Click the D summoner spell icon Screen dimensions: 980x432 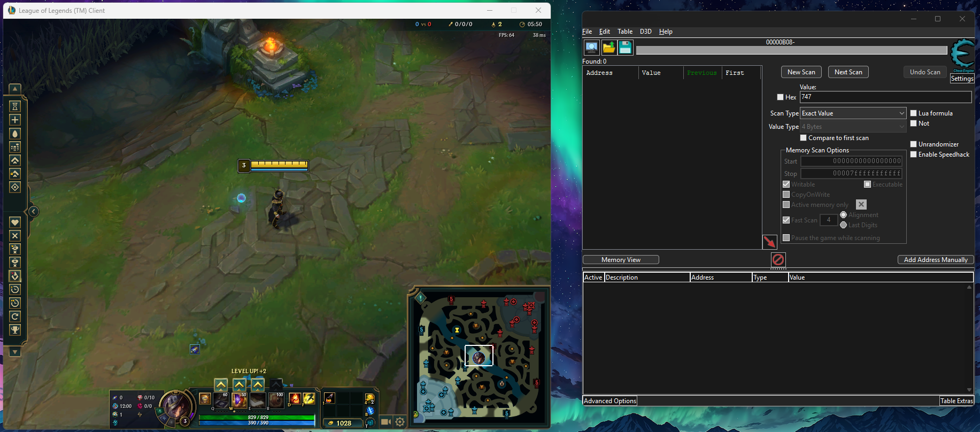pyautogui.click(x=295, y=398)
